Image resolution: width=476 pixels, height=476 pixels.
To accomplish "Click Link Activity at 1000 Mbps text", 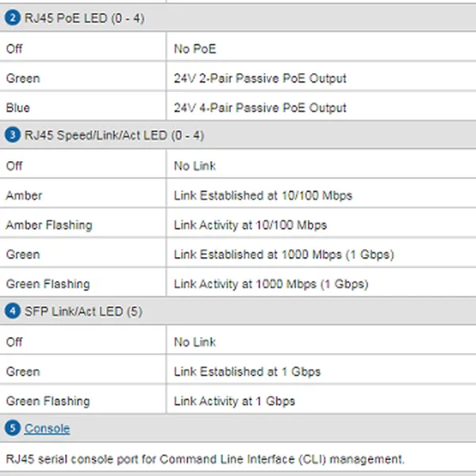I will click(x=271, y=284).
